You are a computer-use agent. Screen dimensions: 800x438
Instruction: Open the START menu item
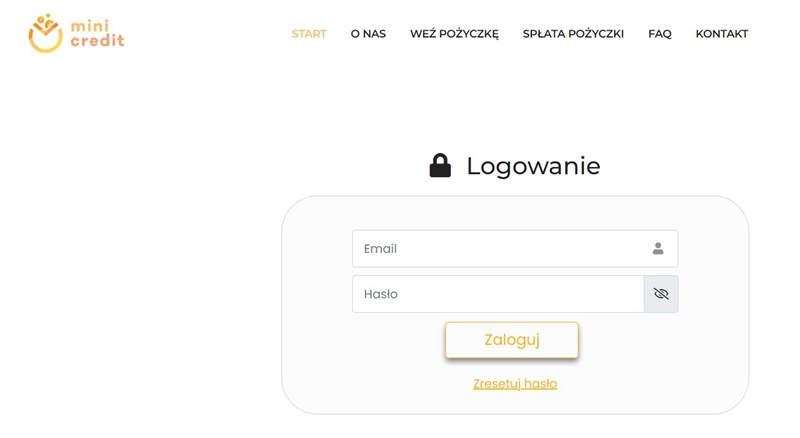309,34
